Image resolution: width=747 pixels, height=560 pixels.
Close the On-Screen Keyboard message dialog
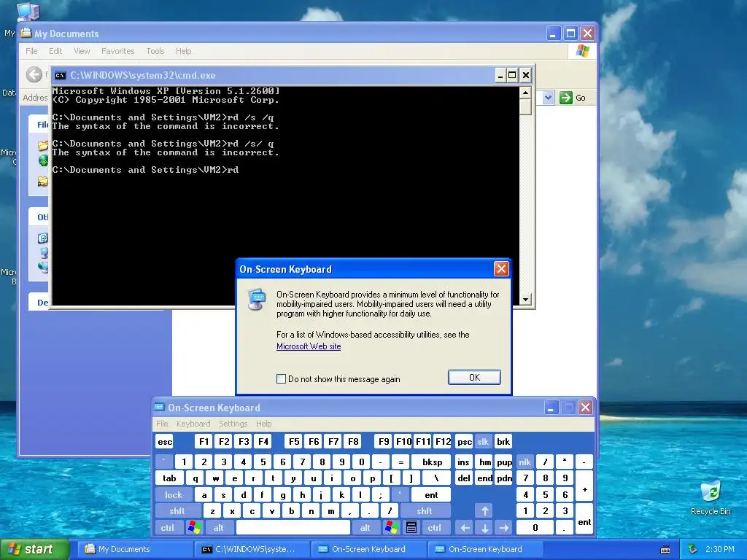click(x=501, y=269)
